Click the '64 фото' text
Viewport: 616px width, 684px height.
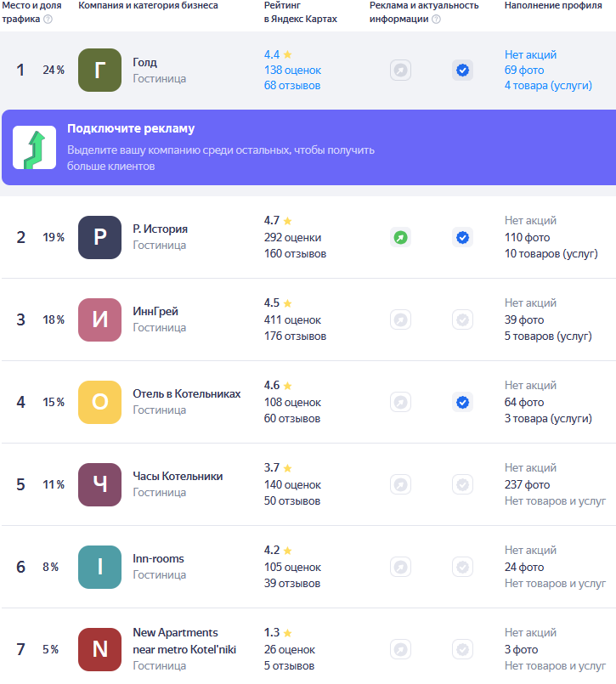coord(524,402)
